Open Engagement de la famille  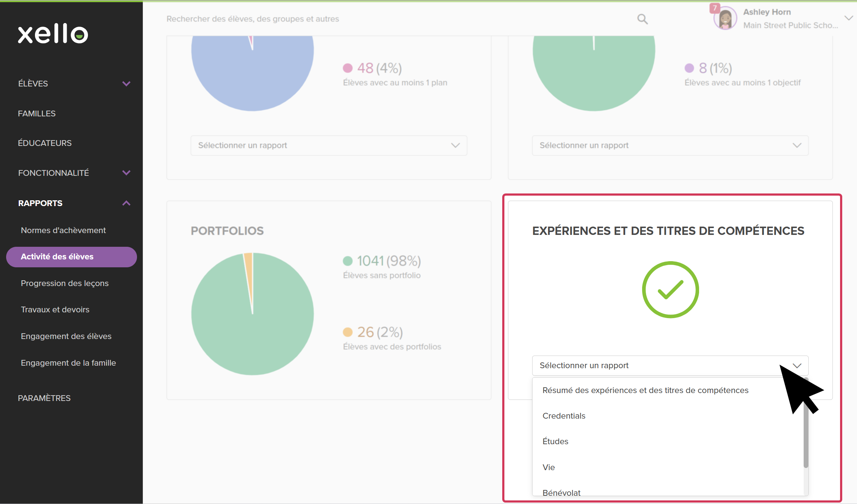point(69,363)
